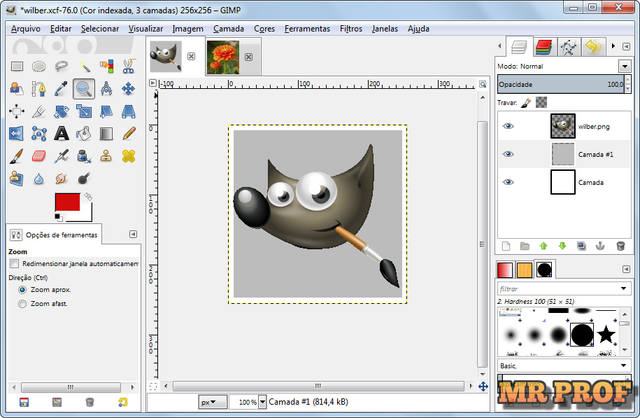Viewport: 640px width, 418px height.
Task: Open the Cores menu
Action: point(264,29)
